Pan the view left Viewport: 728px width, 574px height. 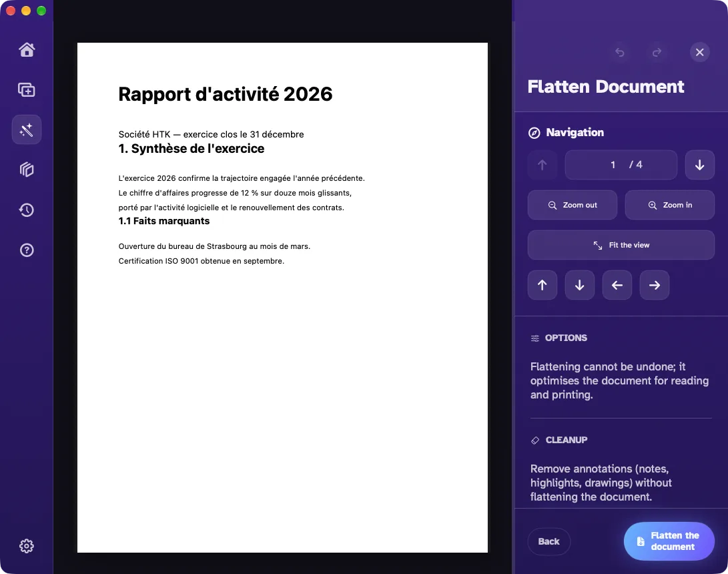(x=617, y=285)
